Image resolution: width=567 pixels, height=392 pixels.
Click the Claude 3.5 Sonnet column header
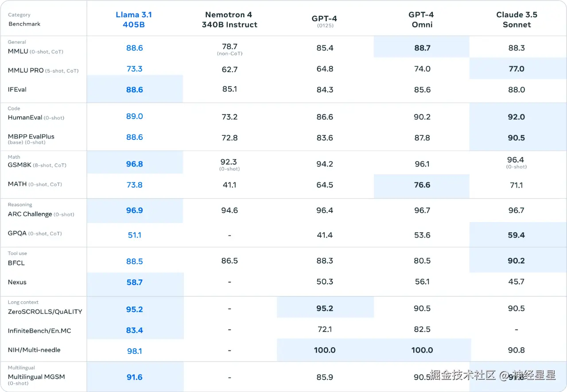tap(517, 19)
